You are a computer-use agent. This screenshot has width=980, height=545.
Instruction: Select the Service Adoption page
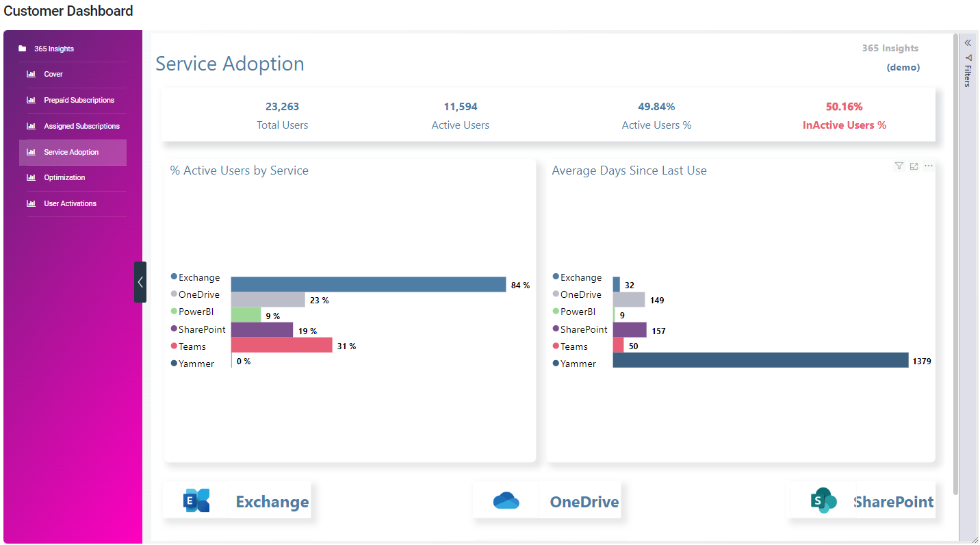point(73,152)
